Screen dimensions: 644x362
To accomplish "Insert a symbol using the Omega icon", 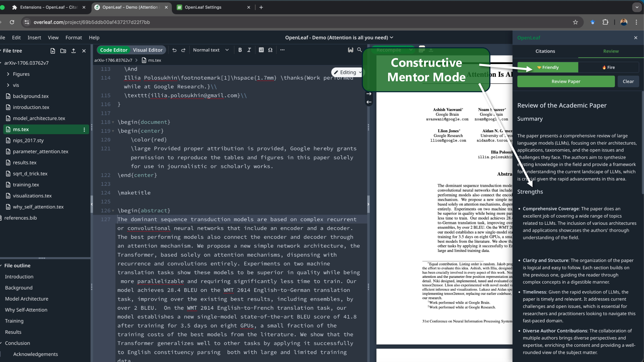I will [270, 50].
